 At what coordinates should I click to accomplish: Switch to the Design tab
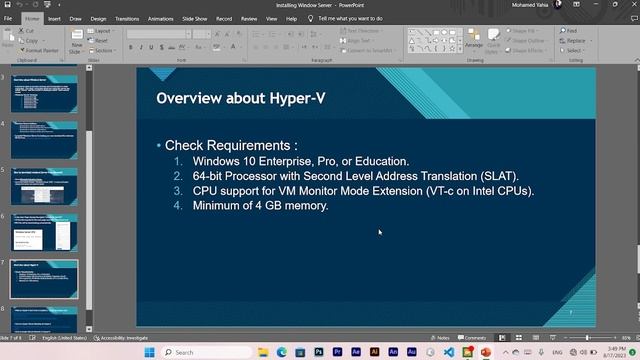click(98, 19)
